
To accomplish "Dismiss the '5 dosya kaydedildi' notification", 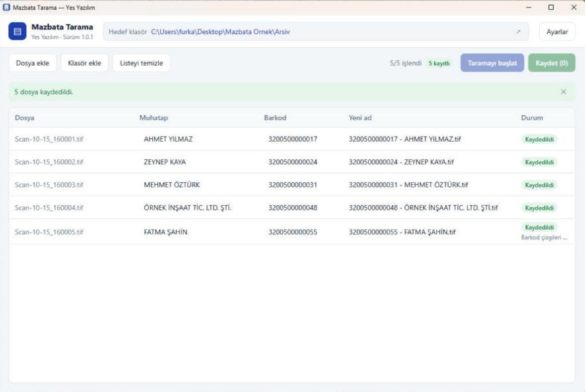I will point(563,91).
